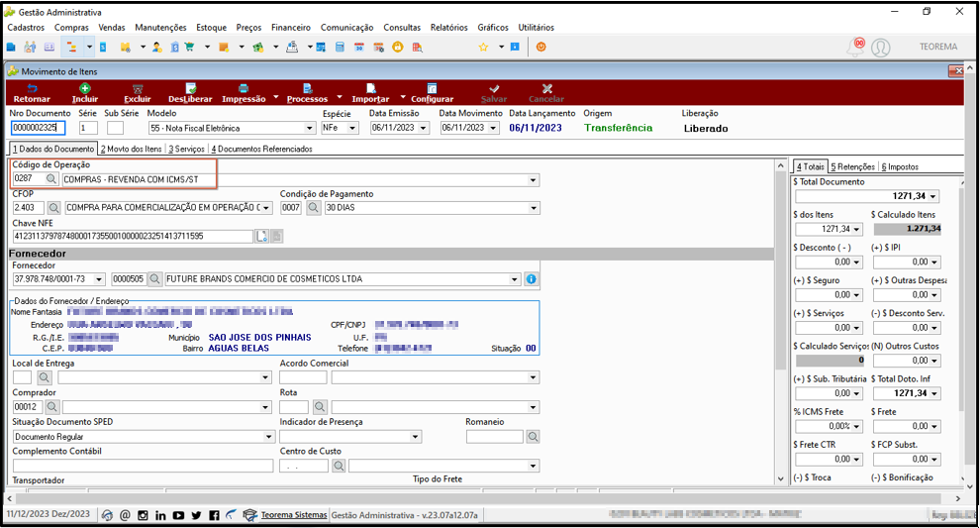
Task: Click the @ email icon in status bar
Action: (125, 515)
